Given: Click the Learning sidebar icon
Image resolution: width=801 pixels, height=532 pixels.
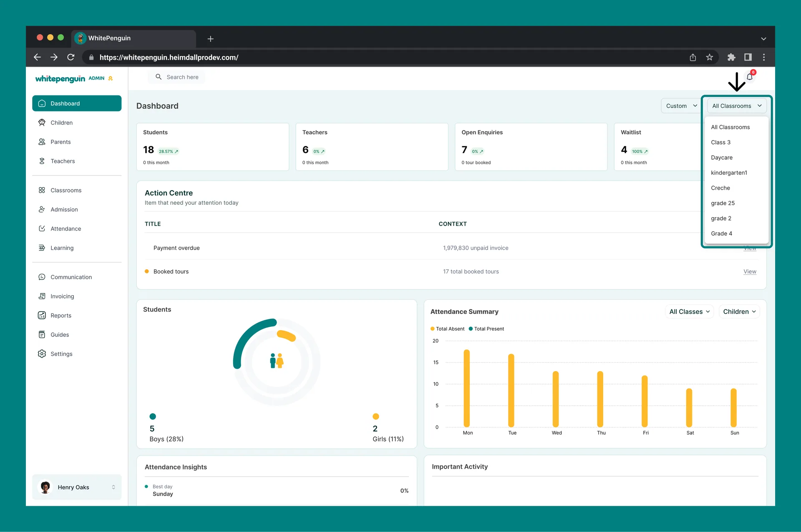Looking at the screenshot, I should 42,248.
